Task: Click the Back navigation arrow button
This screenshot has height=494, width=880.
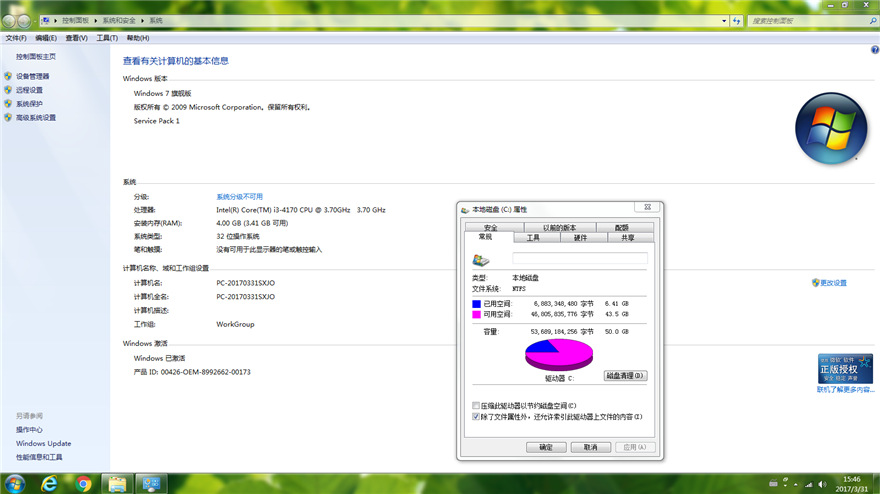Action: (8, 21)
